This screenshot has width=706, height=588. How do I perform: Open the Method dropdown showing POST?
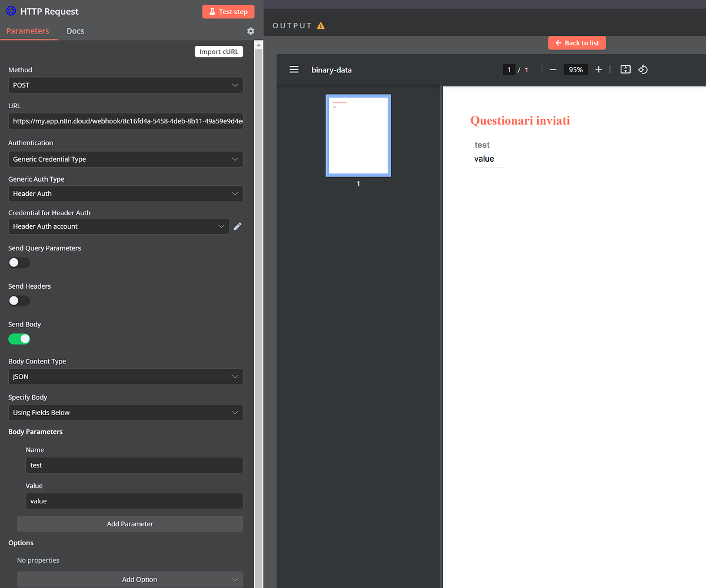tap(125, 85)
